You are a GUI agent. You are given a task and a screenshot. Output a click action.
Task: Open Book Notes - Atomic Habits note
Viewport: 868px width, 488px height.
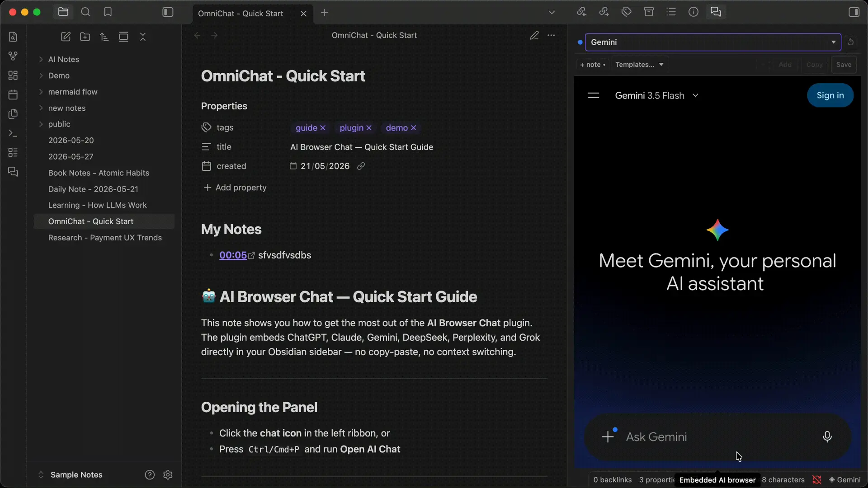[x=104, y=173]
